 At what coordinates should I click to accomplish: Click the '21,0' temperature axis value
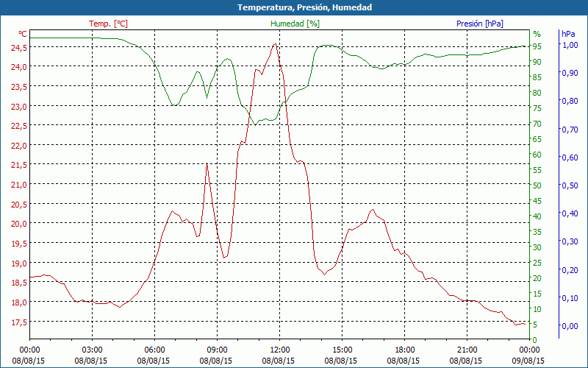point(19,185)
